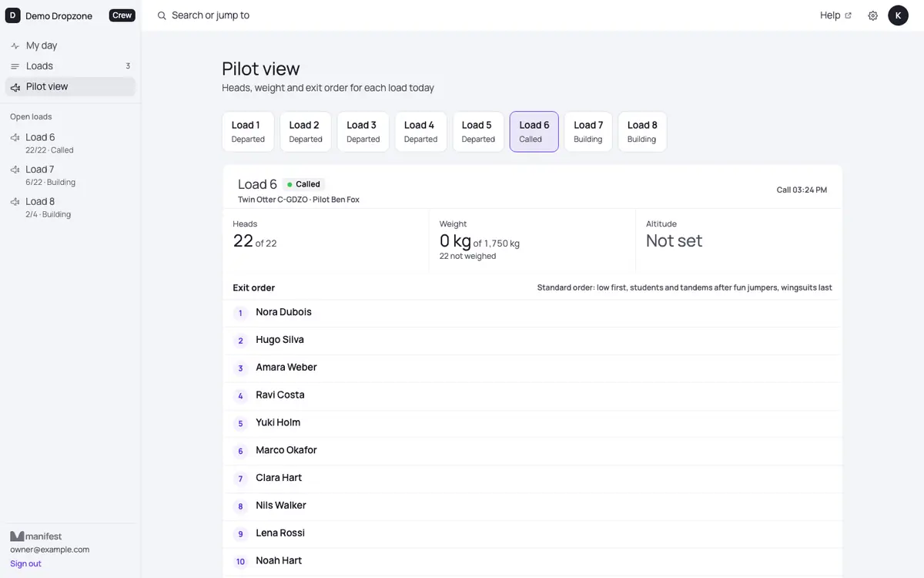Image resolution: width=924 pixels, height=578 pixels.
Task: Click the green Called status badge
Action: pyautogui.click(x=303, y=184)
